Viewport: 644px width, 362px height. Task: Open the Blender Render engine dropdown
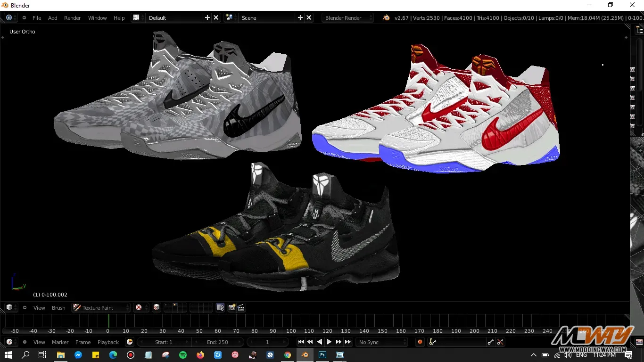pyautogui.click(x=347, y=18)
